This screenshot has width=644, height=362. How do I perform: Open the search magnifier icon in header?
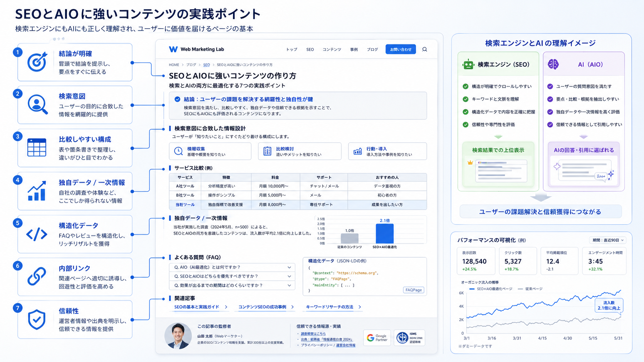424,49
